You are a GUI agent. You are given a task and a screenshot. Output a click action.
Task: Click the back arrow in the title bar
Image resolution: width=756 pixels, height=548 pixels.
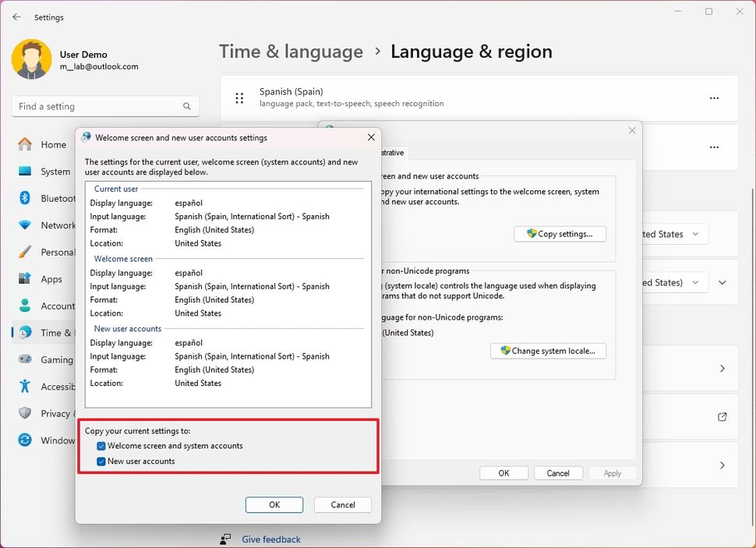point(16,17)
